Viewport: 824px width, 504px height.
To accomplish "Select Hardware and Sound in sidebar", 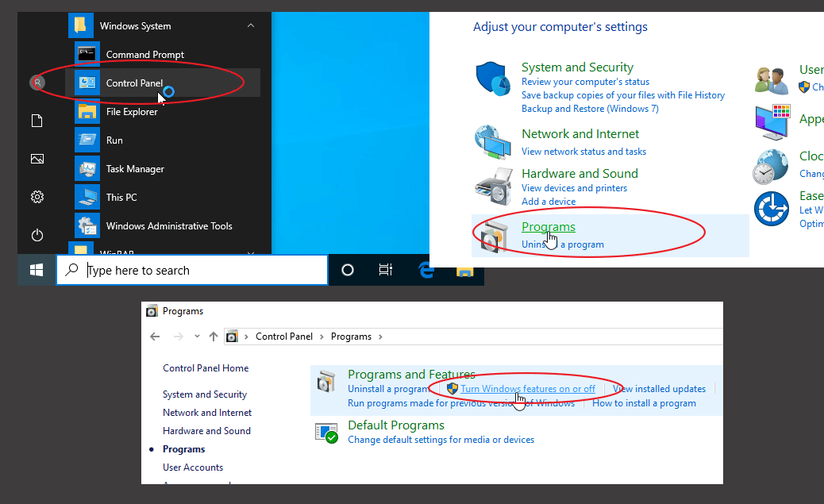I will coord(206,430).
